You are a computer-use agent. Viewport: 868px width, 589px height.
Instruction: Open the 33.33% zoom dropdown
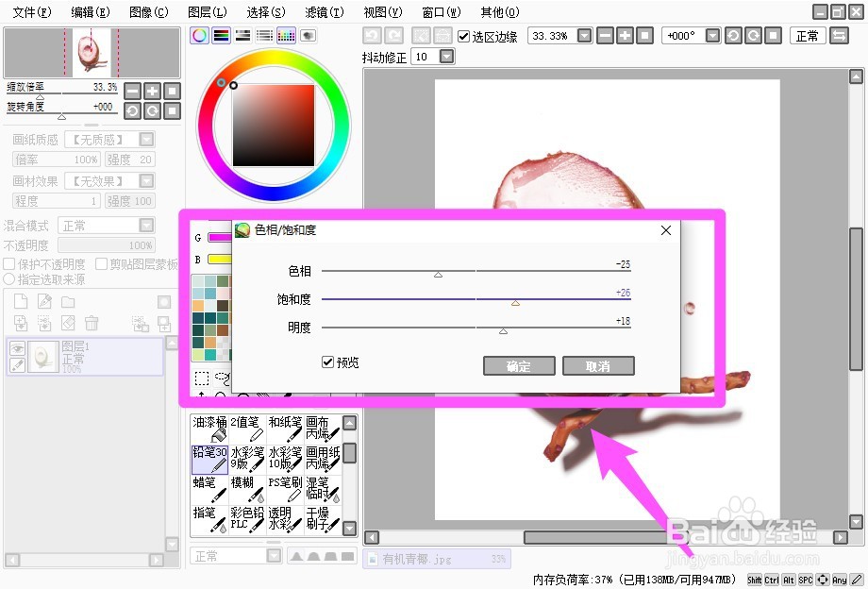(x=585, y=36)
